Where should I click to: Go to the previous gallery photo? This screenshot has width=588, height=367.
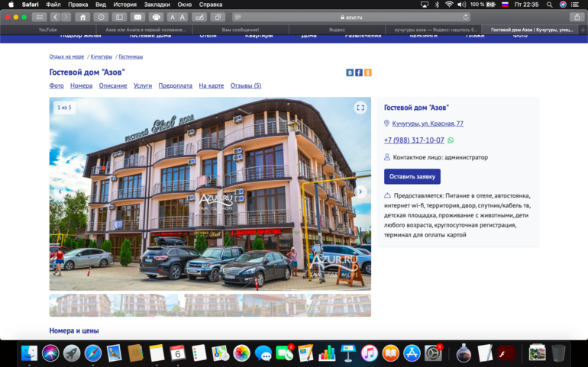tap(60, 192)
